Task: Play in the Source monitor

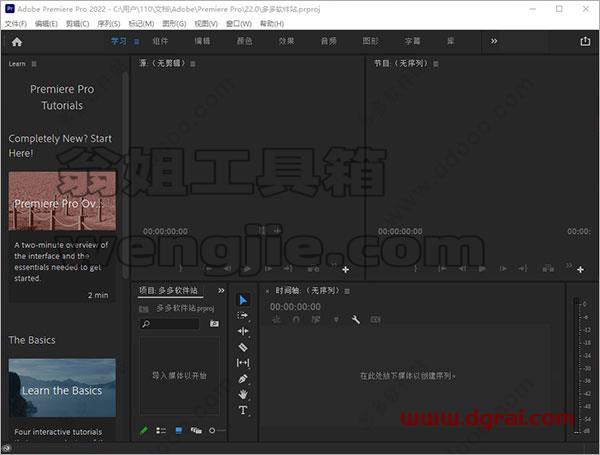Action: (x=247, y=269)
